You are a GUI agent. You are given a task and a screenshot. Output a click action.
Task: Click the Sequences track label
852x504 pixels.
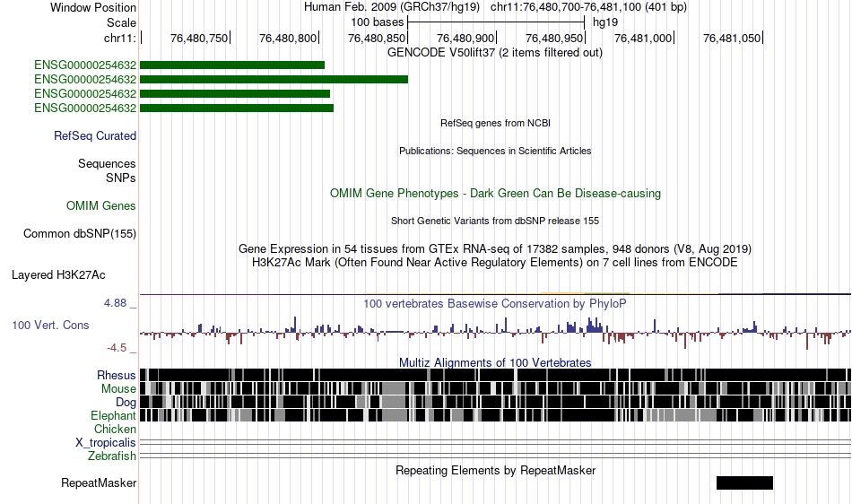coord(107,163)
